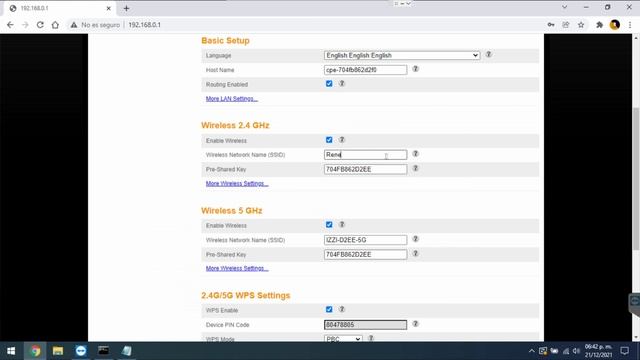Image resolution: width=640 pixels, height=360 pixels.
Task: Bookmark this page with the star icon
Action: pos(581,25)
